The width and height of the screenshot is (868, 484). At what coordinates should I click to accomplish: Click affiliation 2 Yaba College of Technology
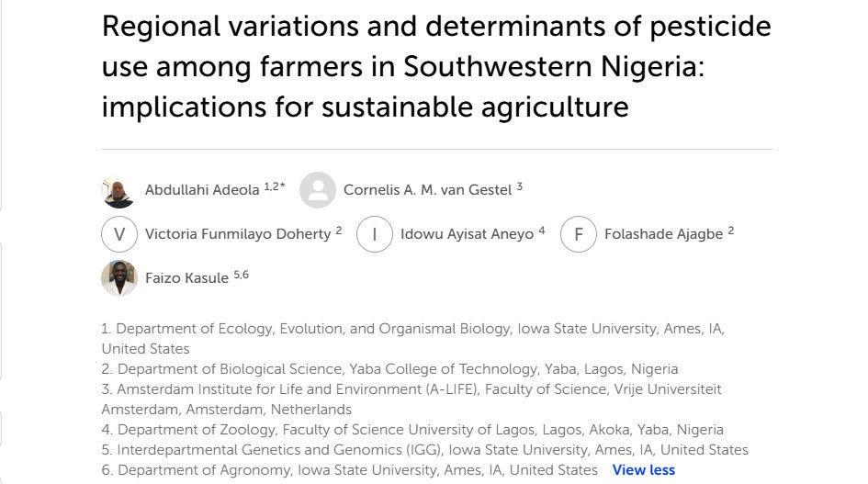389,369
